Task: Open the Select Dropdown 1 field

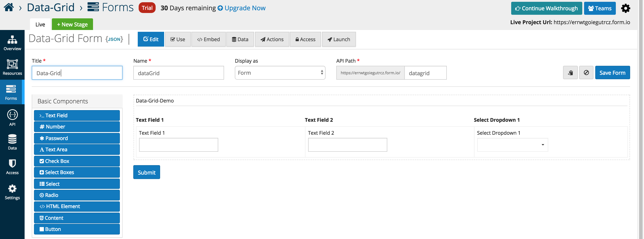Action: click(x=512, y=145)
